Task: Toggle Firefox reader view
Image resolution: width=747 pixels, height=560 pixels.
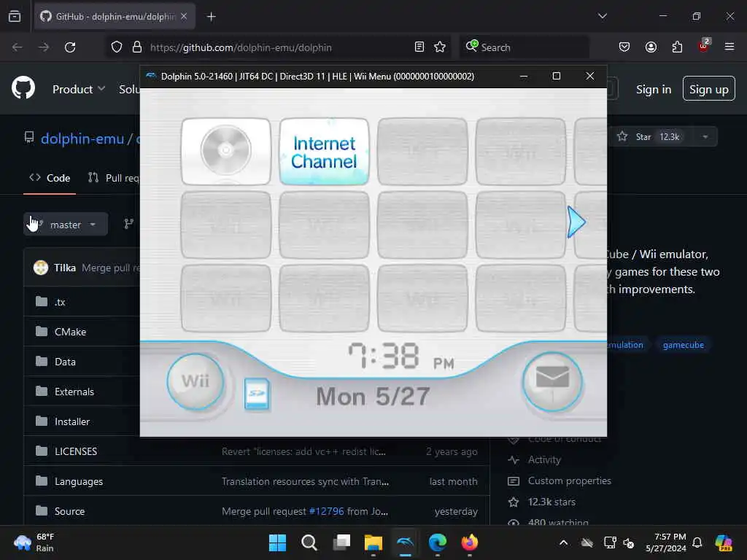Action: [x=419, y=47]
